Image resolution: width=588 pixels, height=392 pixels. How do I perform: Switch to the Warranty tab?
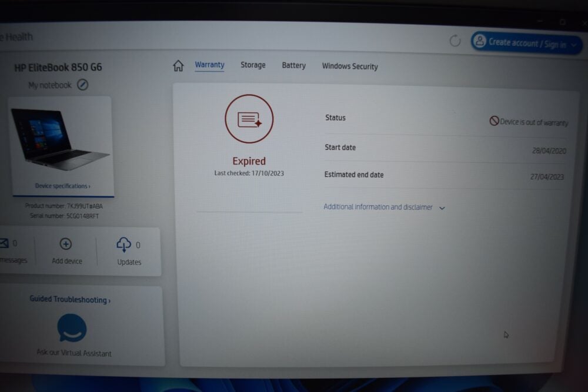pyautogui.click(x=210, y=65)
